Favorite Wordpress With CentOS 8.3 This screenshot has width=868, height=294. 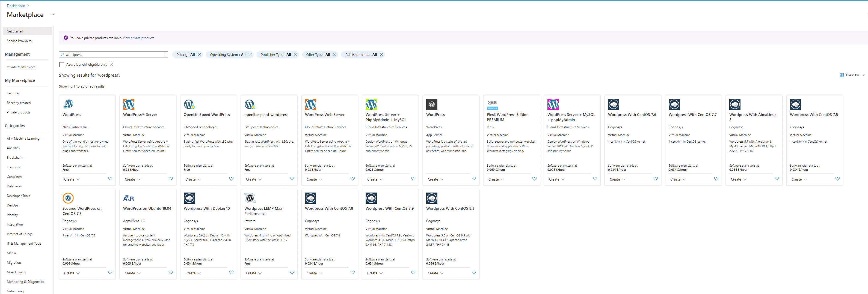coord(474,272)
